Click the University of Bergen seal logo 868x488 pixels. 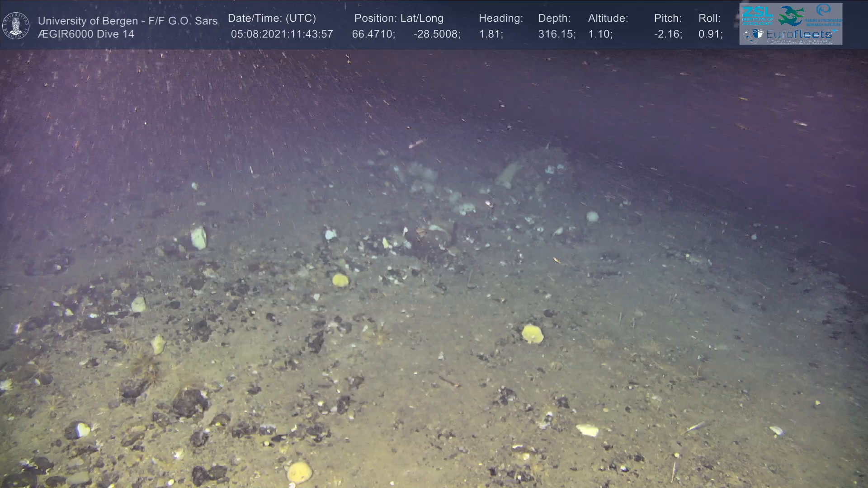click(16, 26)
